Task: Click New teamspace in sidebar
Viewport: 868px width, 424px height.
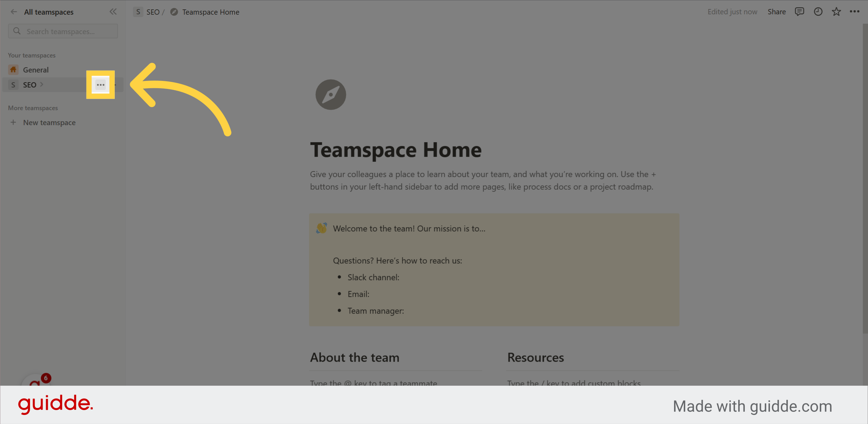Action: [x=49, y=122]
